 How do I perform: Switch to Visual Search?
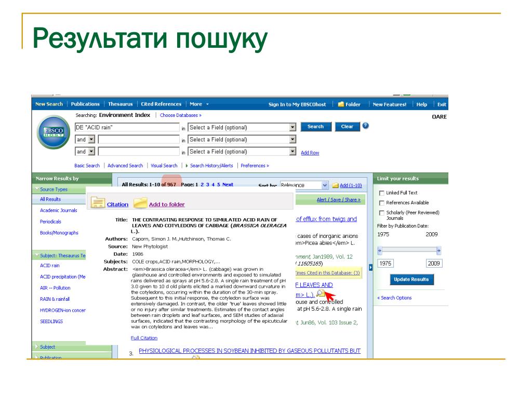[x=164, y=166]
